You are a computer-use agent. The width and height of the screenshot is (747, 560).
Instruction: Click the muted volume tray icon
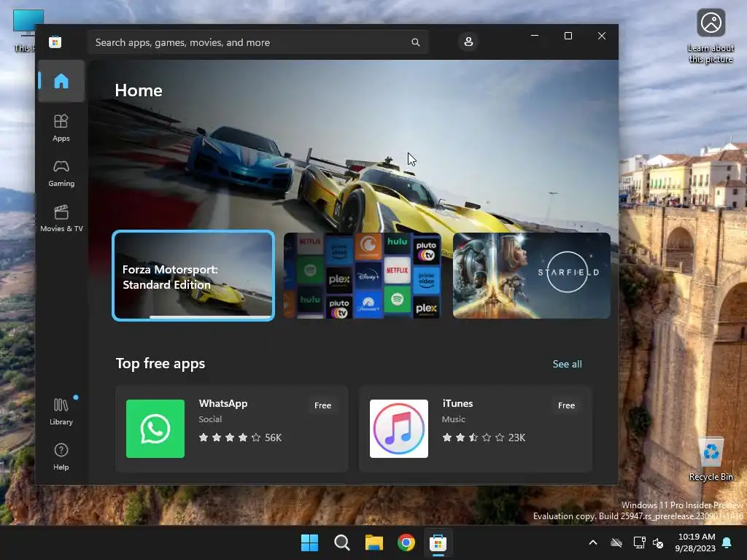tap(658, 542)
